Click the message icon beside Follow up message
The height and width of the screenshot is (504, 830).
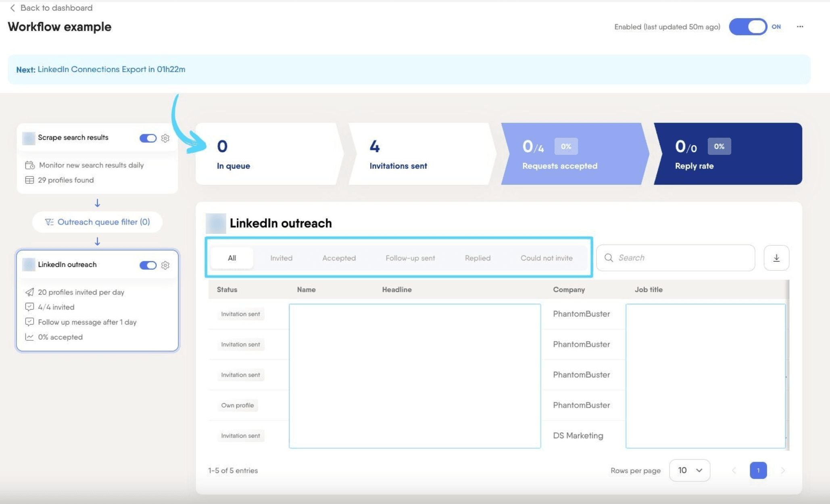tap(29, 322)
